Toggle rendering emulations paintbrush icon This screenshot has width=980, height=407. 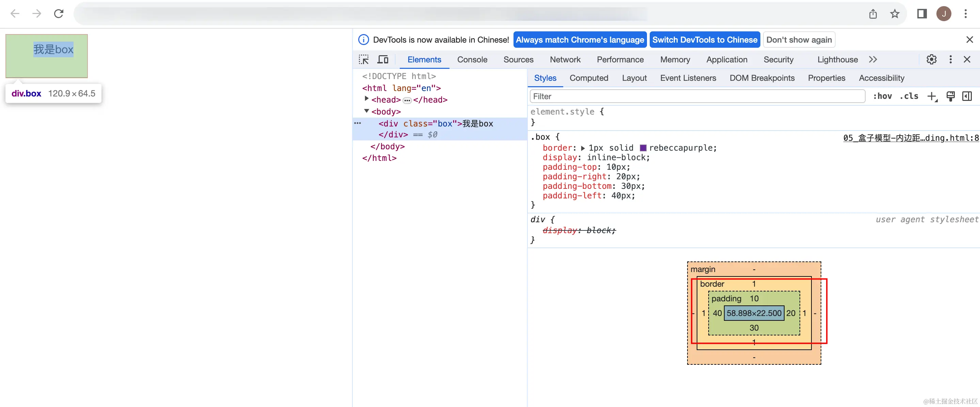coord(950,96)
